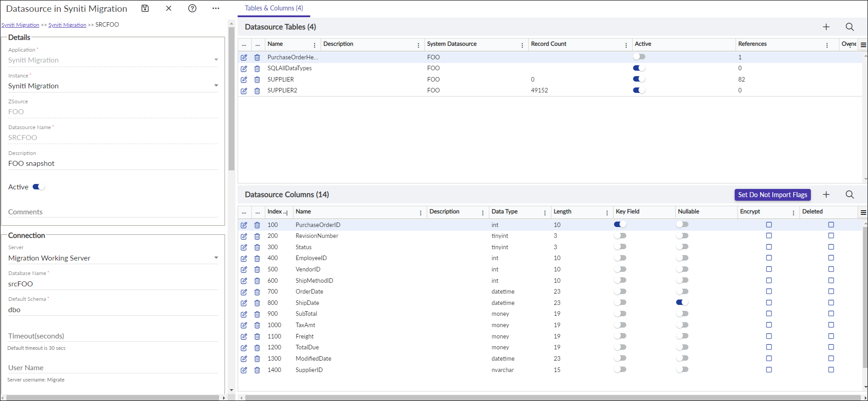Click the left panel vertical scrollbar
The width and height of the screenshot is (868, 401).
(x=231, y=99)
